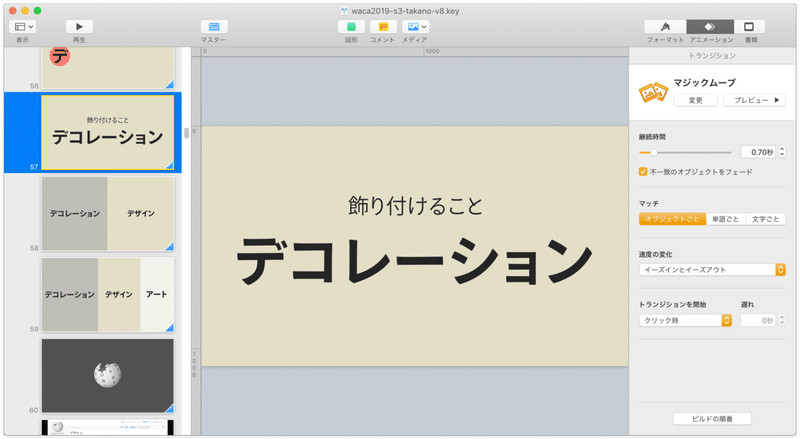Image resolution: width=800 pixels, height=439 pixels.
Task: Open Build Order (ビルドの順番)
Action: pyautogui.click(x=712, y=419)
